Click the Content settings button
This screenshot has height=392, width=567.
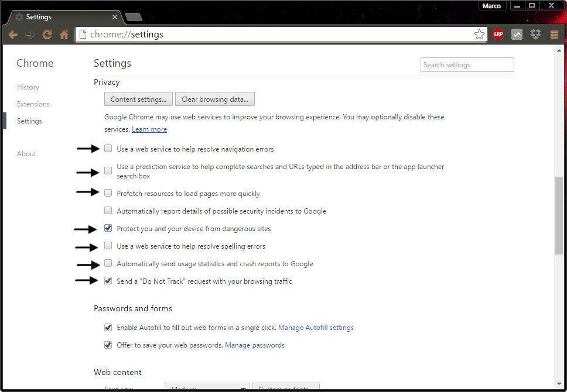(138, 99)
